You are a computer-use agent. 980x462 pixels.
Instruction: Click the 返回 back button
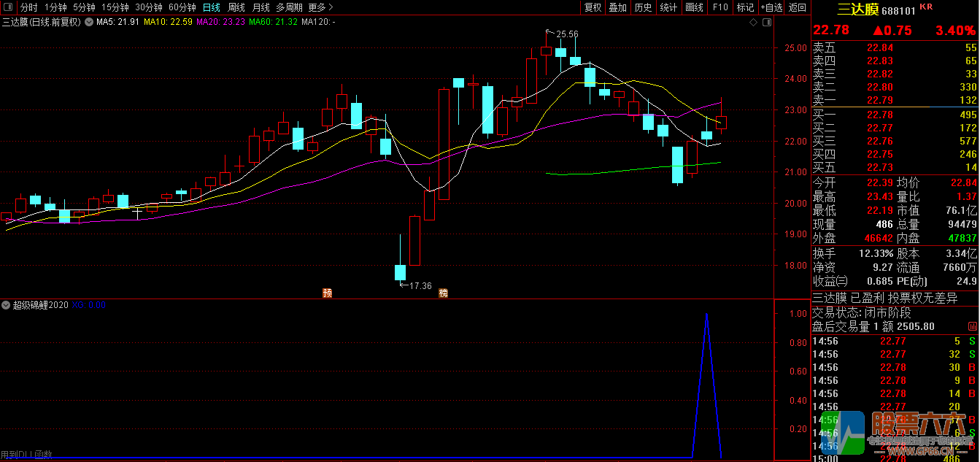click(798, 7)
